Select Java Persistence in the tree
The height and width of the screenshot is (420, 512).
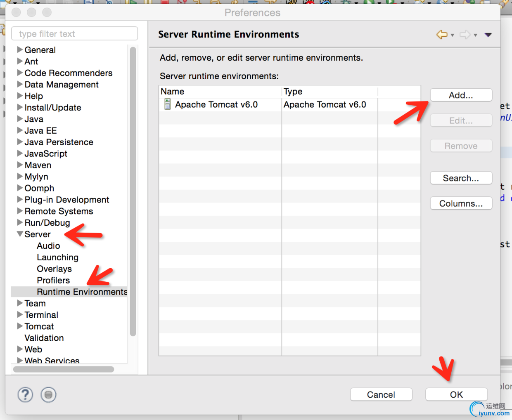(x=59, y=142)
